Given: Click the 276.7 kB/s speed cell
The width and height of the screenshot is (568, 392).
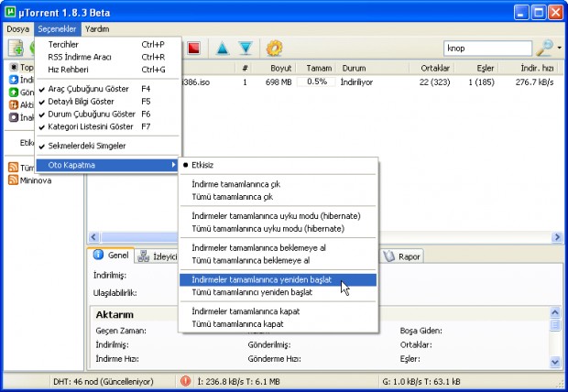Looking at the screenshot, I should (534, 82).
